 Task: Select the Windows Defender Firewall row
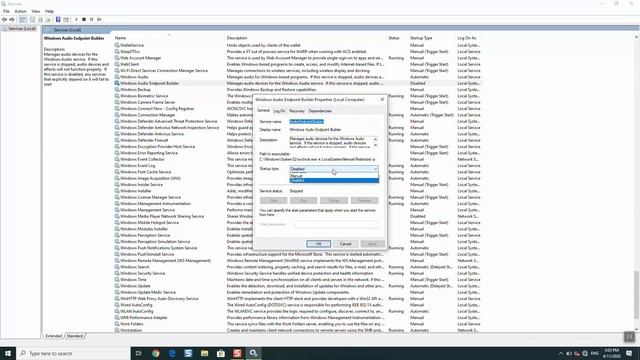click(x=298, y=140)
